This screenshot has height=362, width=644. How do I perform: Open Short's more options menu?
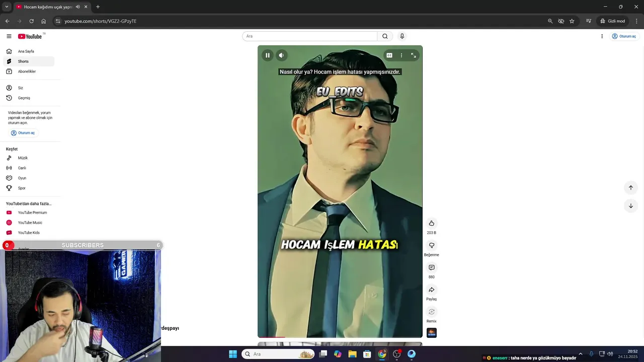tap(401, 55)
